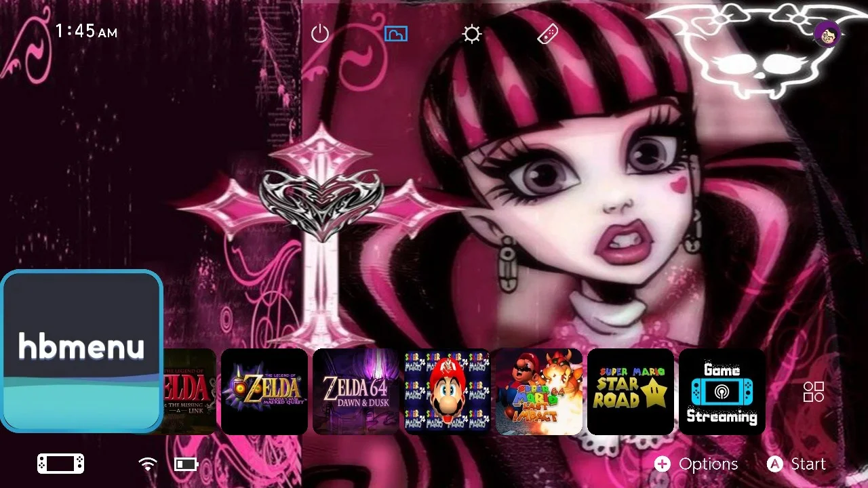Open the All Software grid icon

(814, 392)
